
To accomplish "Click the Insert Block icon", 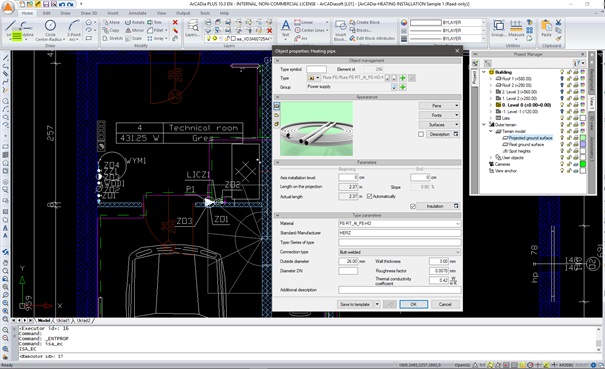I will 340,30.
